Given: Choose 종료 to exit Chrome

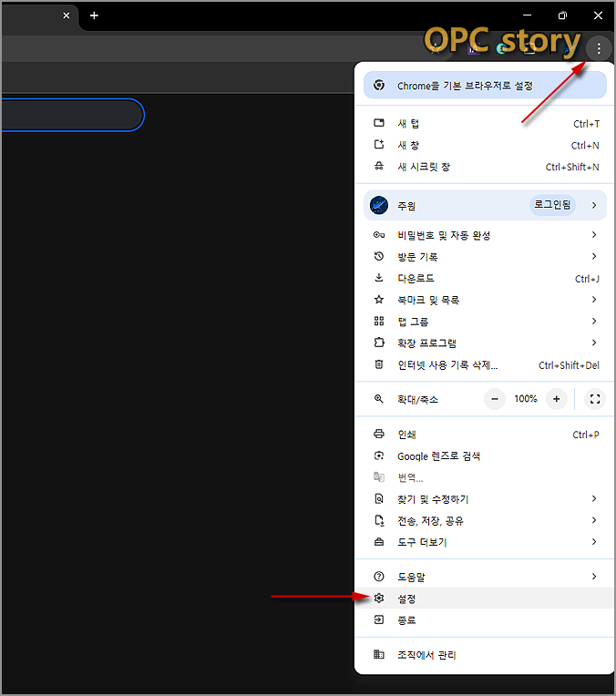Looking at the screenshot, I should coord(485,620).
